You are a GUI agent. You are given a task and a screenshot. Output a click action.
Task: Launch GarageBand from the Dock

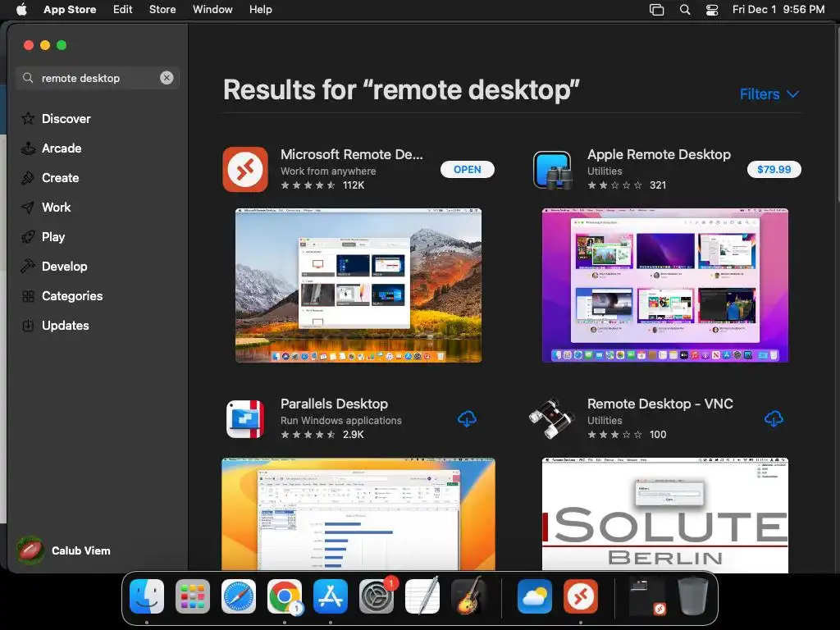pyautogui.click(x=468, y=596)
